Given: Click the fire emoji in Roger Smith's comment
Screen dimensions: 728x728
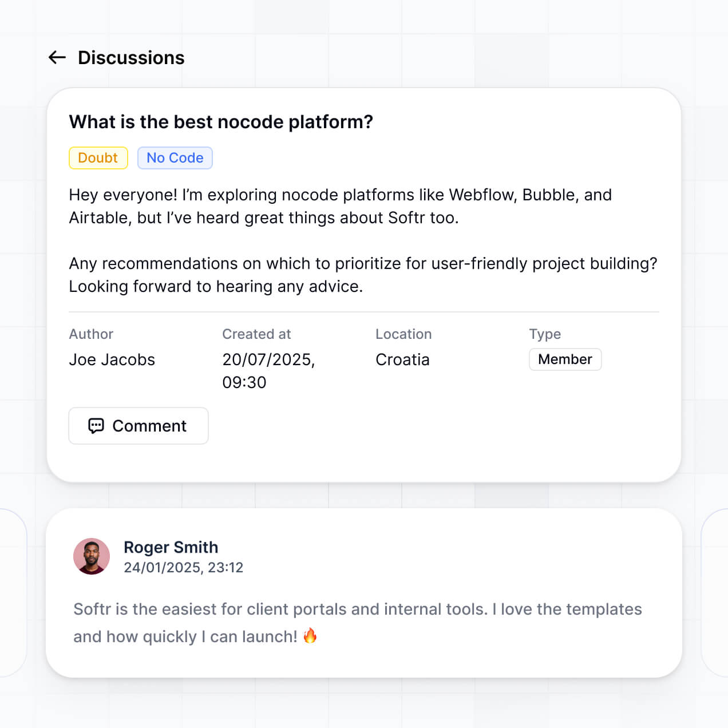Looking at the screenshot, I should (x=310, y=635).
